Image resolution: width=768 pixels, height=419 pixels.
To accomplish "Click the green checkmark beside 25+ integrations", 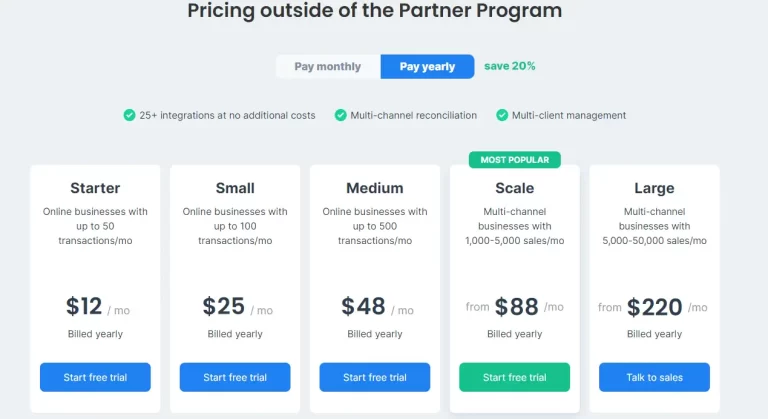I will (x=129, y=115).
